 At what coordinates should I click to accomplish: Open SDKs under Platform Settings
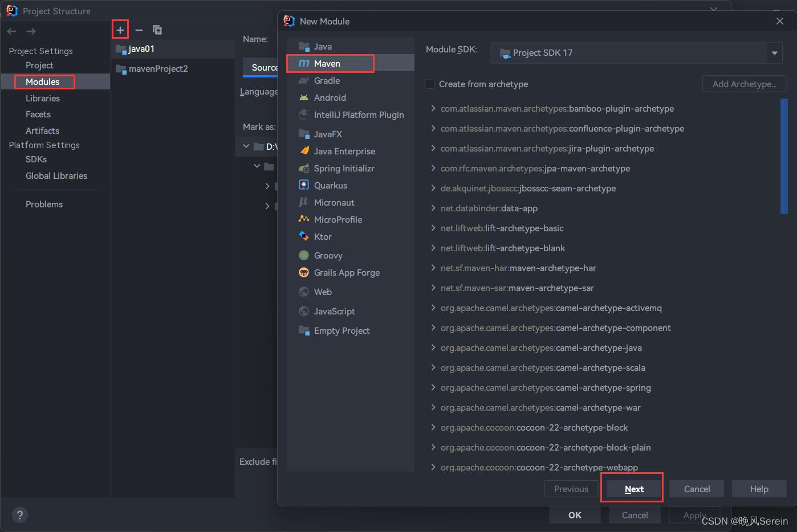(36, 159)
